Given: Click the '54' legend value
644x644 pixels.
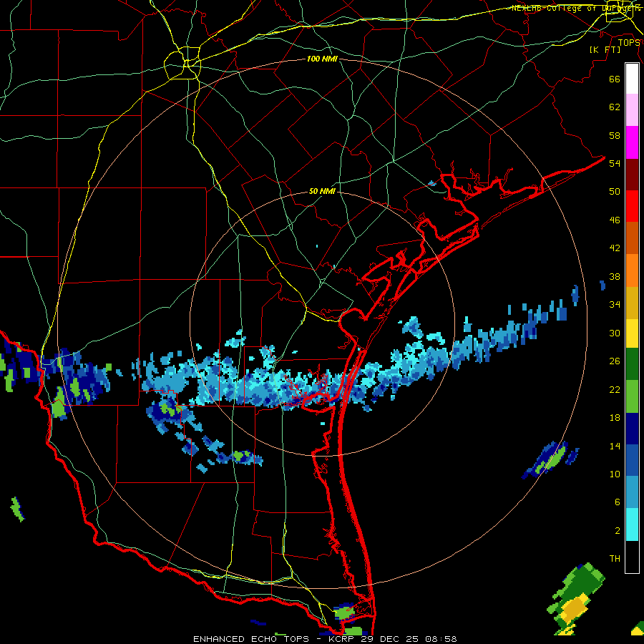Looking at the screenshot, I should (x=615, y=163).
